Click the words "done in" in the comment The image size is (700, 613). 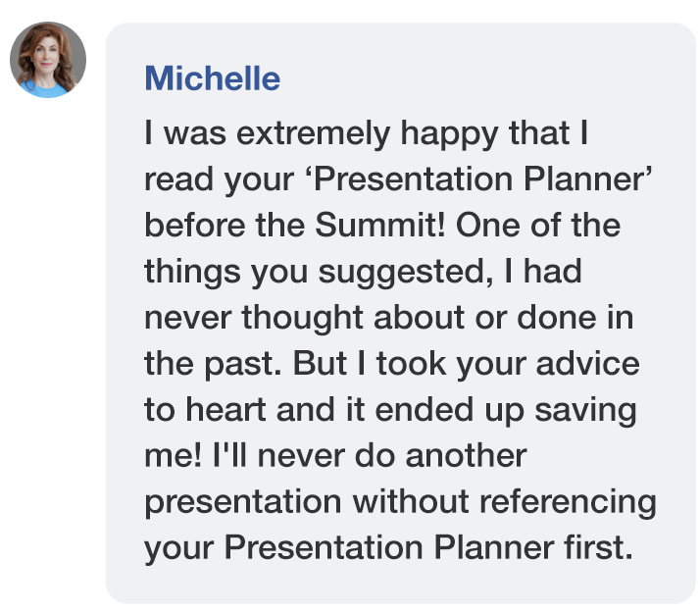coord(575,318)
